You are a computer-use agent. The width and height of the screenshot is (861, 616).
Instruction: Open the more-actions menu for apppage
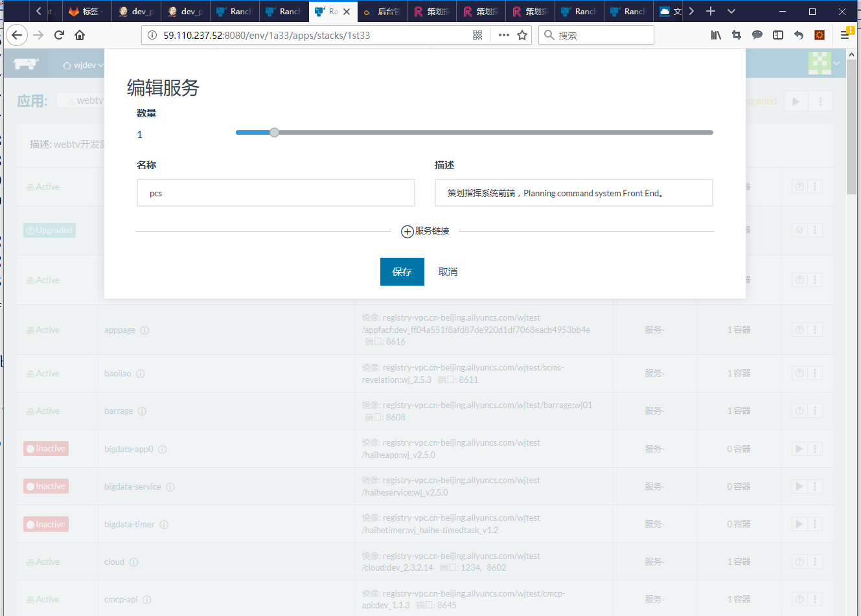tap(815, 330)
